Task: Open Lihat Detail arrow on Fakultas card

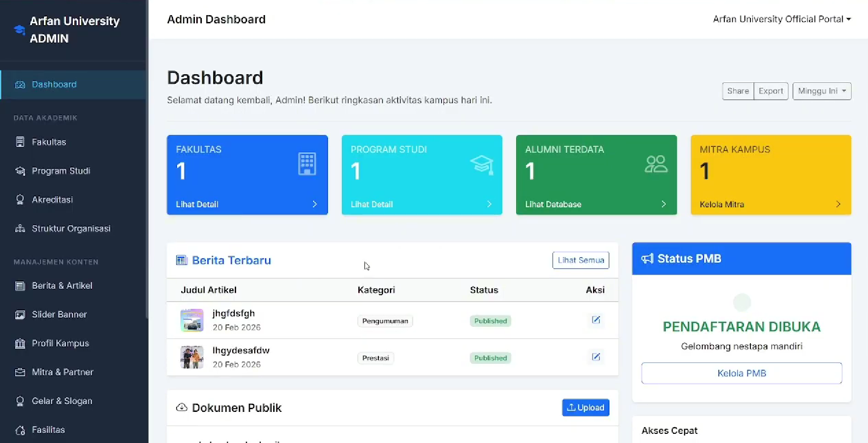Action: tap(314, 204)
